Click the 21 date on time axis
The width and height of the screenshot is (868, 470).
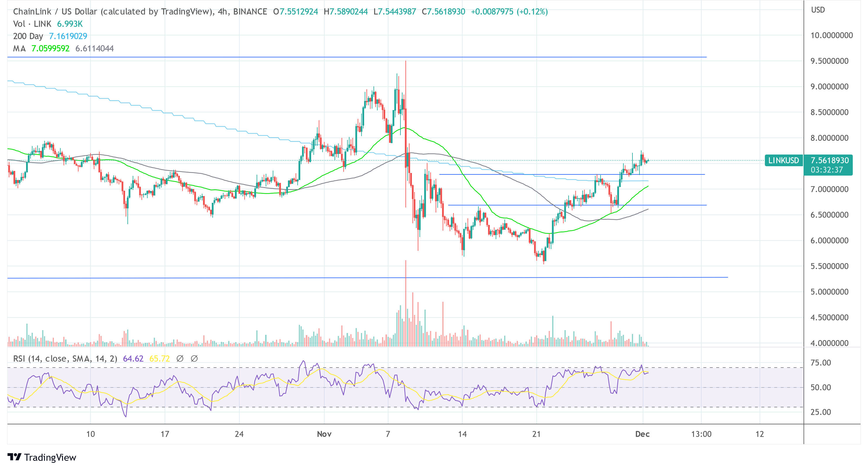[x=536, y=434]
